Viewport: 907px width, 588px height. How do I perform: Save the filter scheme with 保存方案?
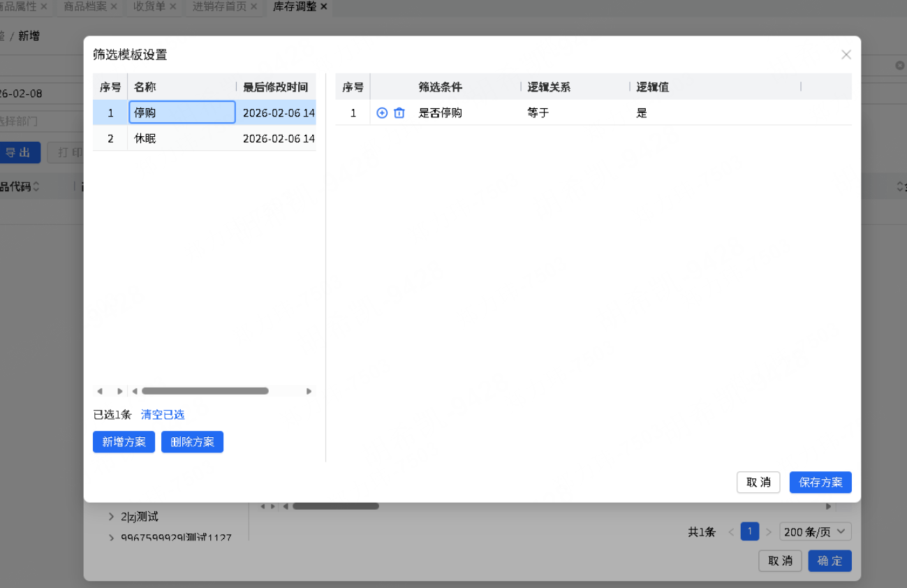pos(820,483)
